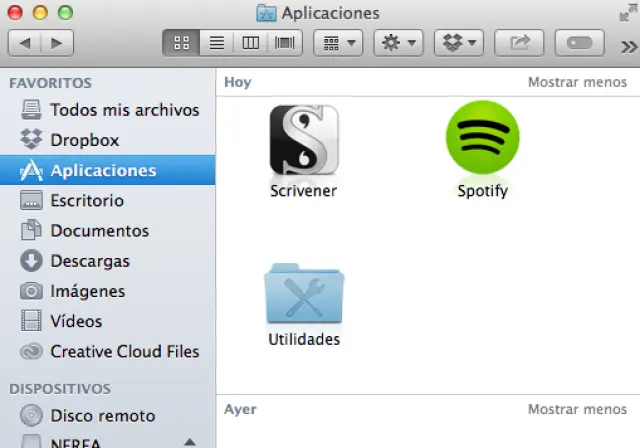Switch to list view mode
Screen dimensions: 640x448
215,43
